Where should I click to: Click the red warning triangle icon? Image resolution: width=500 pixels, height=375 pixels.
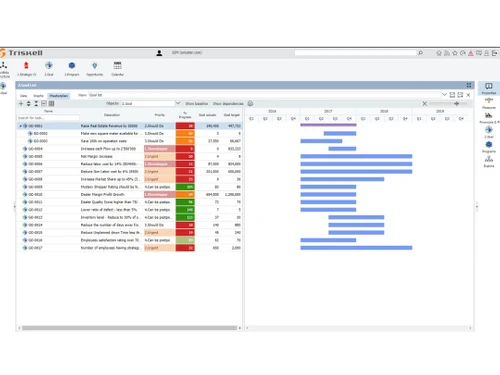point(471,53)
